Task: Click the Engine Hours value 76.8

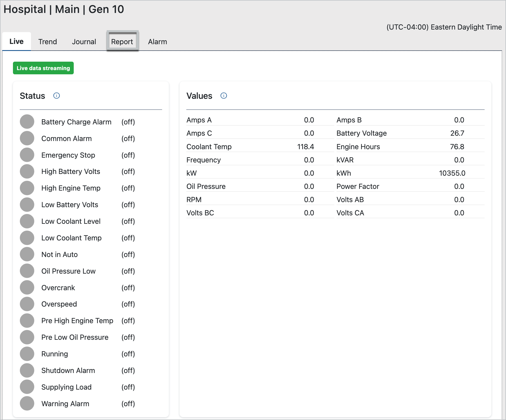Action: click(x=457, y=147)
